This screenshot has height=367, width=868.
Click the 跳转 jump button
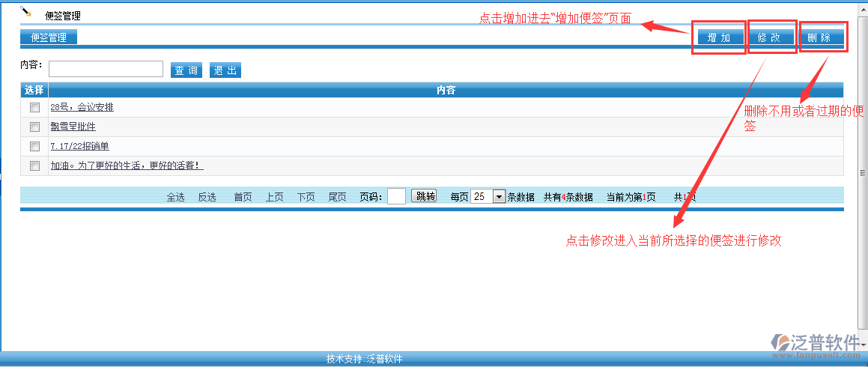(x=424, y=196)
